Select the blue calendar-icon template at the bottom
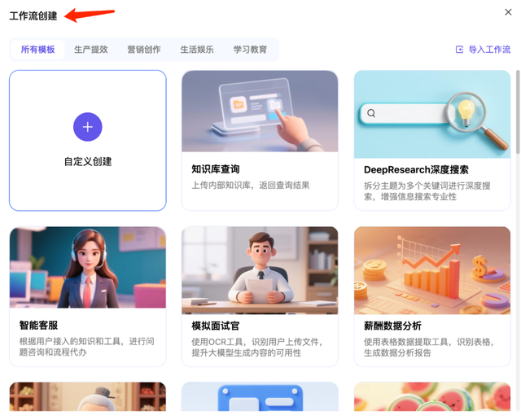The width and height of the screenshot is (521, 420). pos(260,396)
